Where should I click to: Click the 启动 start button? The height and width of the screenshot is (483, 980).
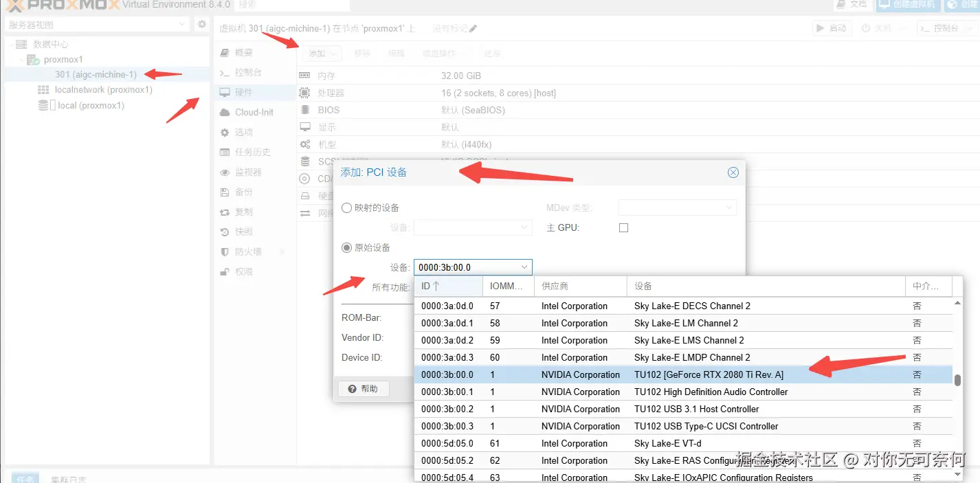[x=832, y=28]
